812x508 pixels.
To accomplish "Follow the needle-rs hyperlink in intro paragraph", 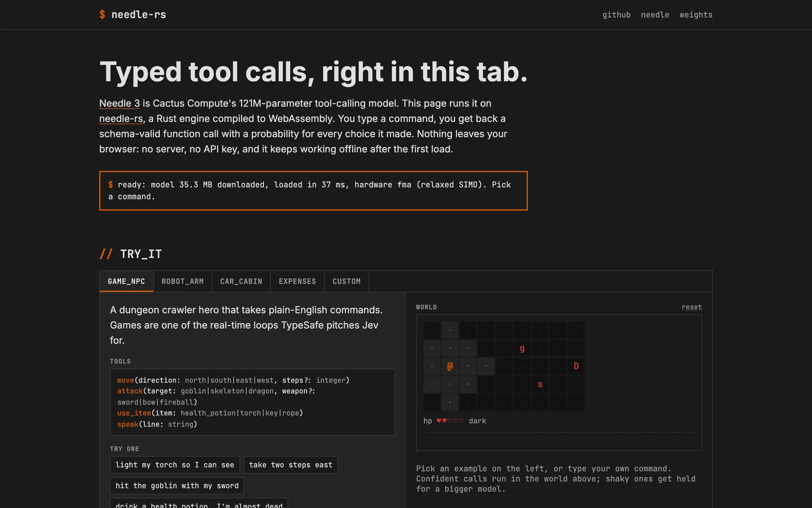I will [x=121, y=118].
